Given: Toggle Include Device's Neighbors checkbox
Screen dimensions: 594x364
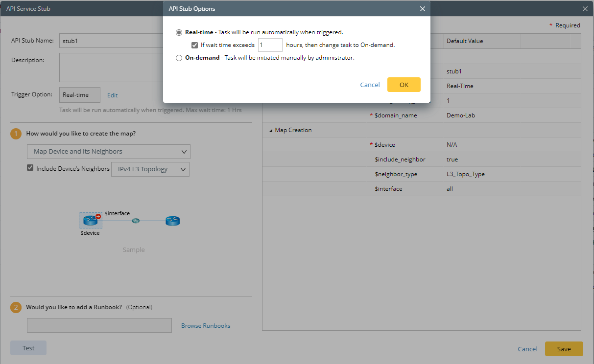Looking at the screenshot, I should point(30,168).
